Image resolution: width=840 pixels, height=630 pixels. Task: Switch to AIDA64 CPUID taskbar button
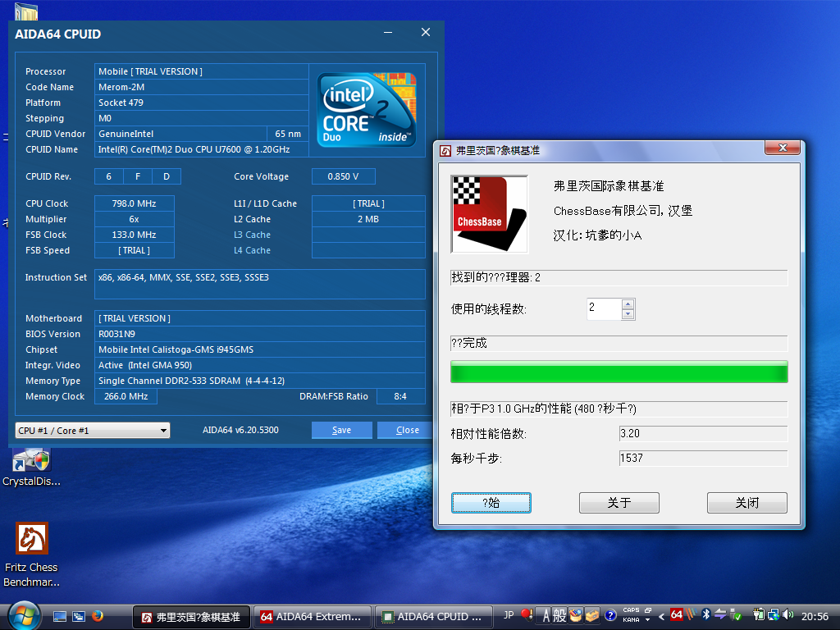click(x=433, y=617)
